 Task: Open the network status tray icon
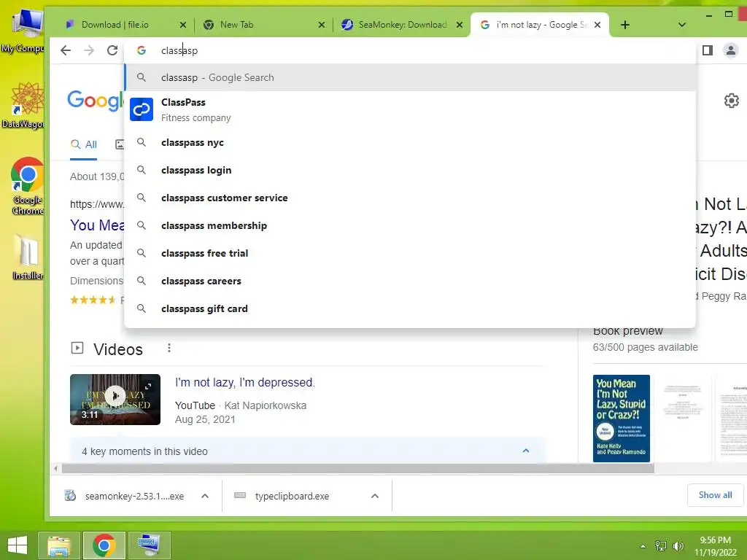click(x=661, y=546)
